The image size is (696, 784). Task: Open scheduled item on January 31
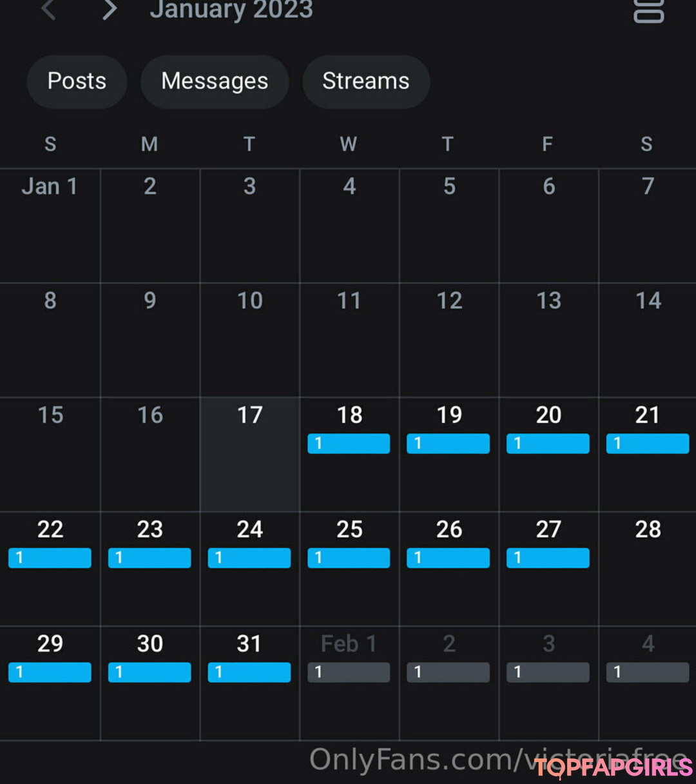pyautogui.click(x=249, y=672)
